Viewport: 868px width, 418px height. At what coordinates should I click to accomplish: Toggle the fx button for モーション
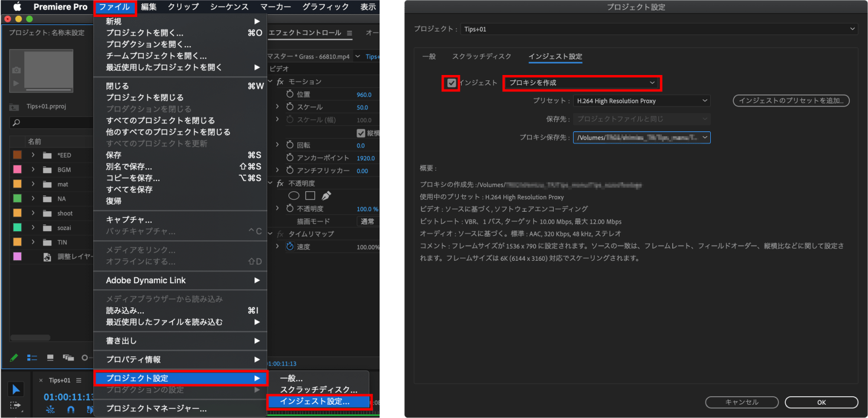[x=280, y=82]
